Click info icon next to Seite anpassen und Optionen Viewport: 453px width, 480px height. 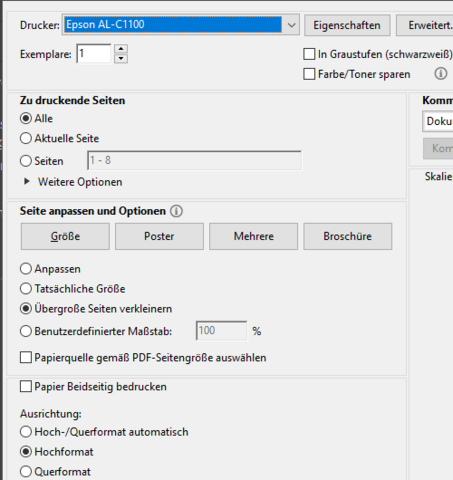pos(176,211)
